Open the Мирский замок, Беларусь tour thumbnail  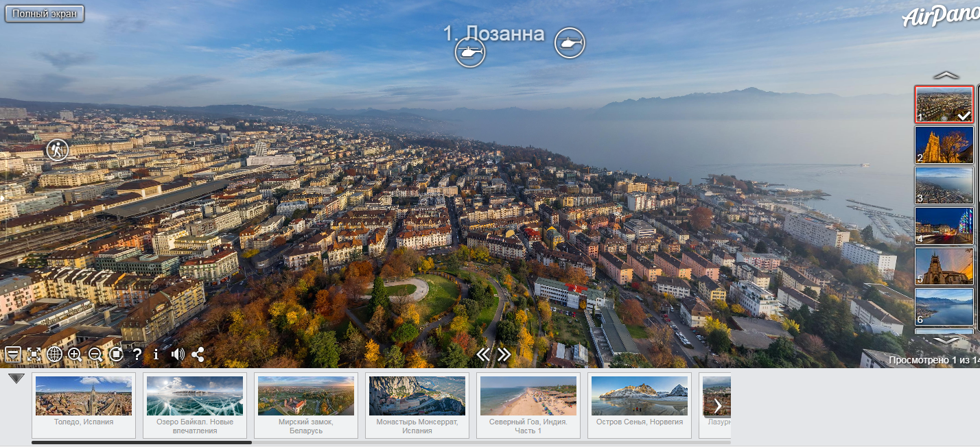click(x=306, y=396)
